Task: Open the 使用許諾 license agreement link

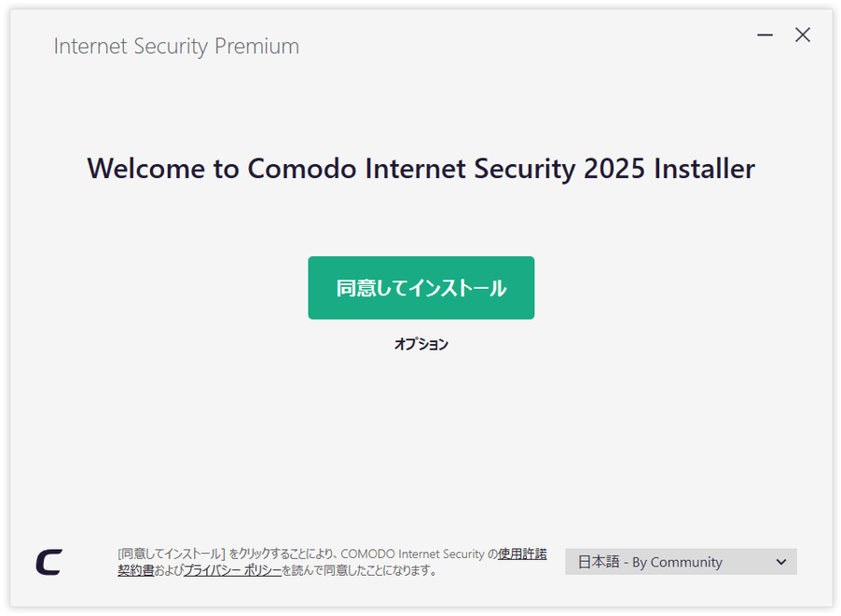Action: click(522, 554)
